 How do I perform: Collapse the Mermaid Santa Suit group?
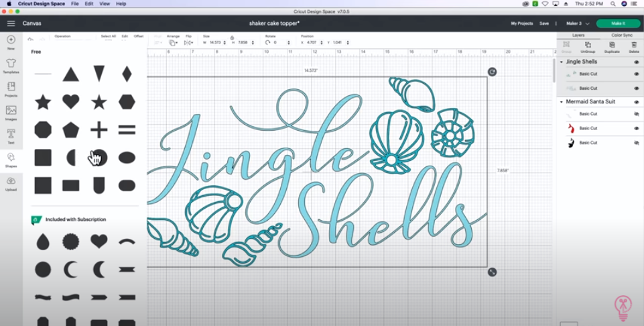pyautogui.click(x=562, y=102)
